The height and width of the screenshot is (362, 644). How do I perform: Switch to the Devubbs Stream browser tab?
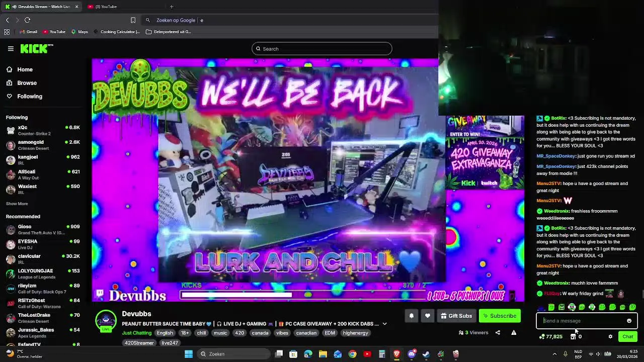43,7
